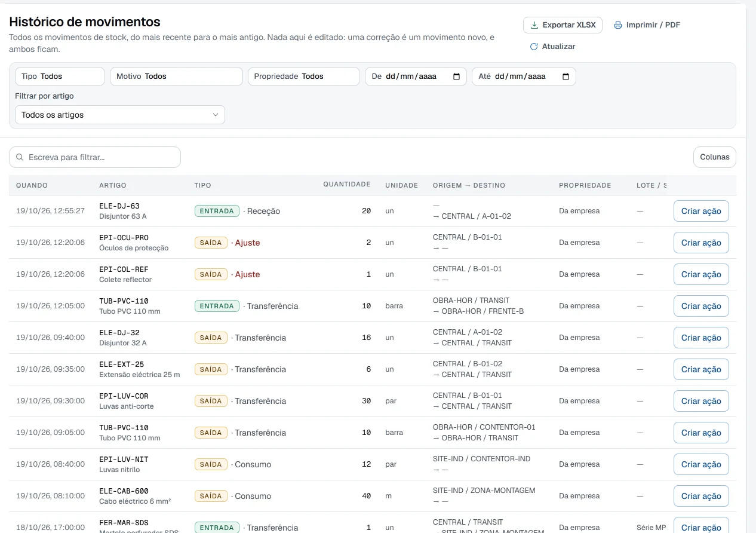Sort by the ORIGEM → DESTINO column header
Viewport: 756px width, 533px height.
tap(469, 185)
